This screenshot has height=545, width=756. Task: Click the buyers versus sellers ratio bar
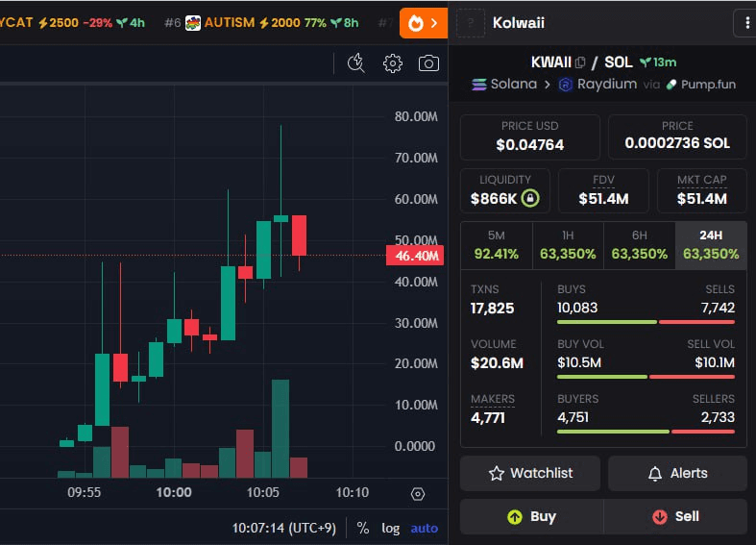tap(646, 432)
